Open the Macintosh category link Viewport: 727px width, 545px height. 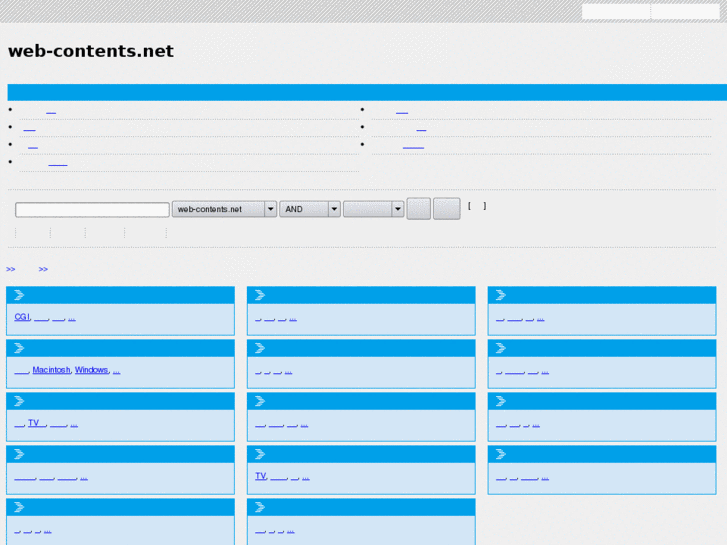(x=51, y=370)
